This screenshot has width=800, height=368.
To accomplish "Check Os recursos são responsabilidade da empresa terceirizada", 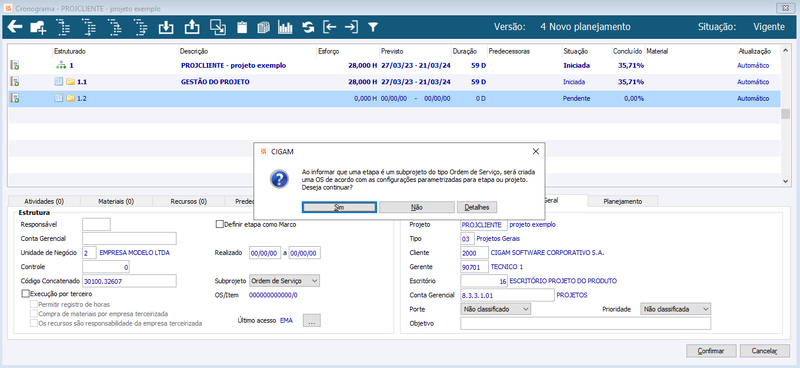I will click(x=34, y=323).
